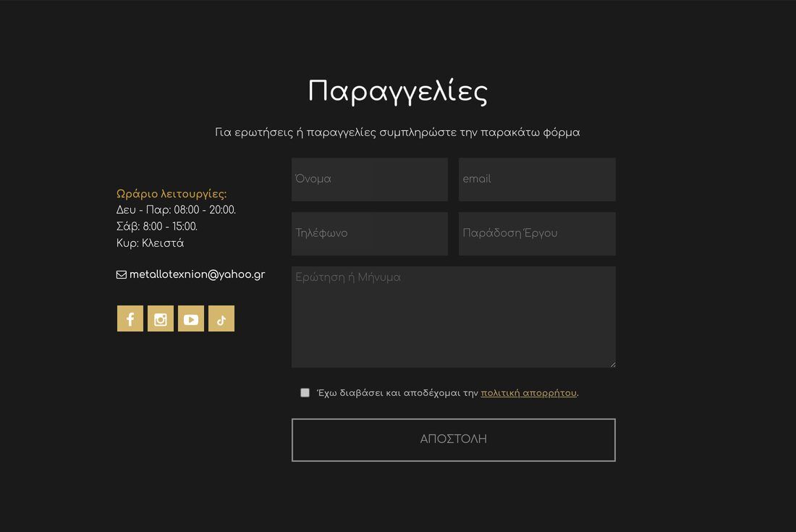Screen dimensions: 796x532
Task: Click the metallotexnion@yahoo.gr email link
Action: coord(197,274)
